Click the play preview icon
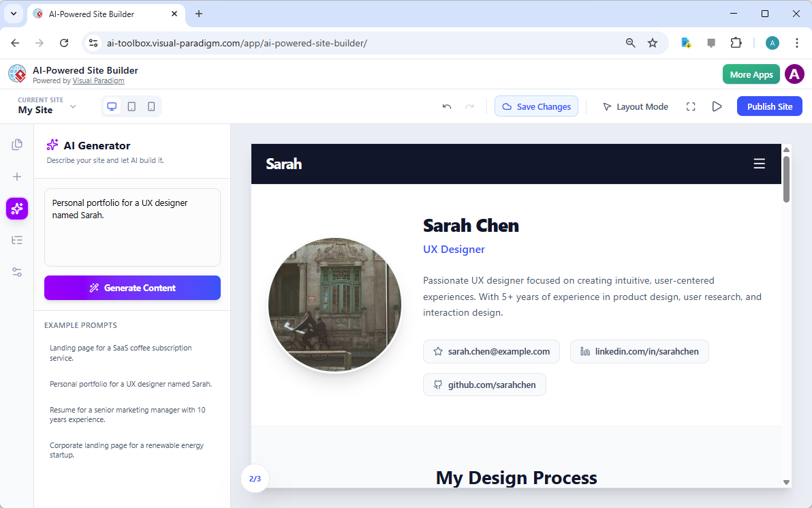 pyautogui.click(x=716, y=106)
